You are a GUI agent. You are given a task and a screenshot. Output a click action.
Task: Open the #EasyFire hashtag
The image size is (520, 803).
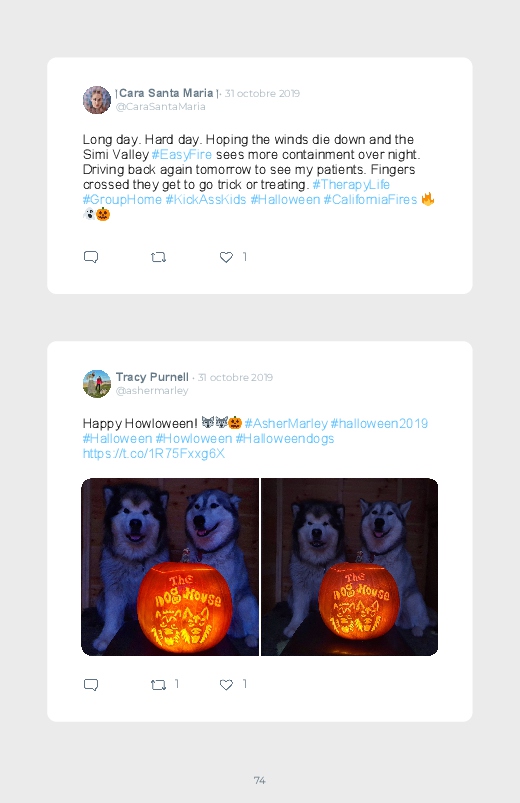click(x=182, y=155)
